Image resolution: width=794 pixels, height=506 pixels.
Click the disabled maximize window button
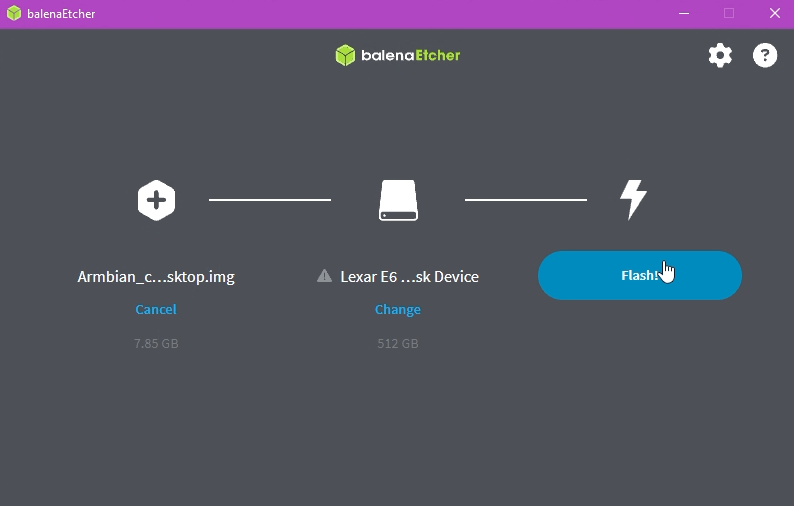[x=729, y=13]
